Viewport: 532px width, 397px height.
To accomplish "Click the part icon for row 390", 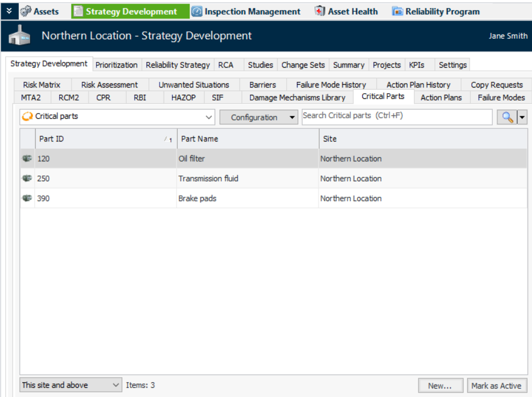I will [27, 198].
